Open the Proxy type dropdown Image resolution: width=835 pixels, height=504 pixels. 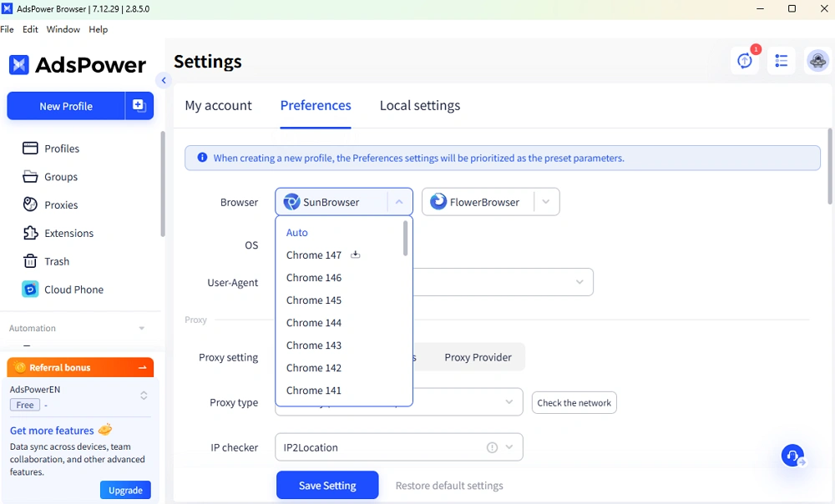tap(509, 402)
